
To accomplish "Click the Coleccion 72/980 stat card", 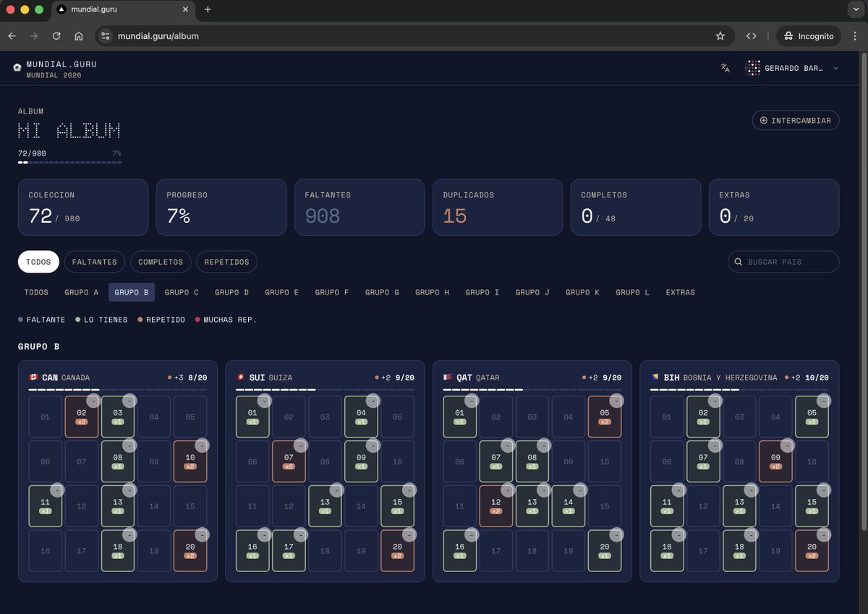I will pos(83,207).
